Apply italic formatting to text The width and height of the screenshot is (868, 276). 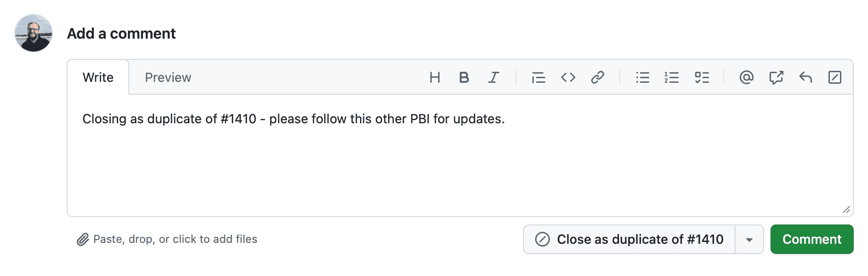(x=493, y=77)
